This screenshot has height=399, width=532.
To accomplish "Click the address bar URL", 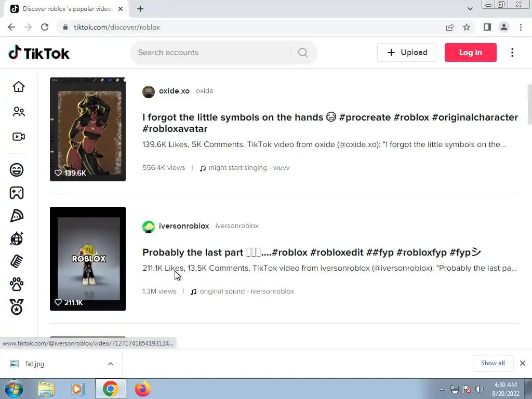I will coord(117,27).
